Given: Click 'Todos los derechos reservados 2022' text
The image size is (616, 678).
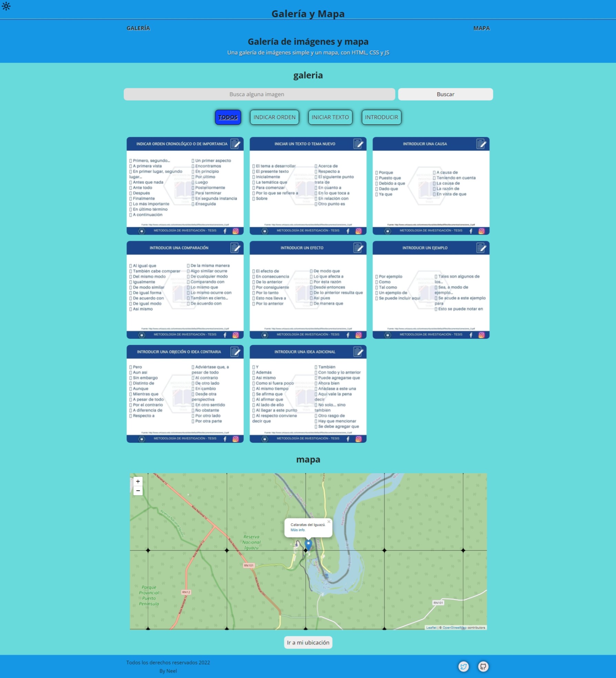Looking at the screenshot, I should 168,662.
